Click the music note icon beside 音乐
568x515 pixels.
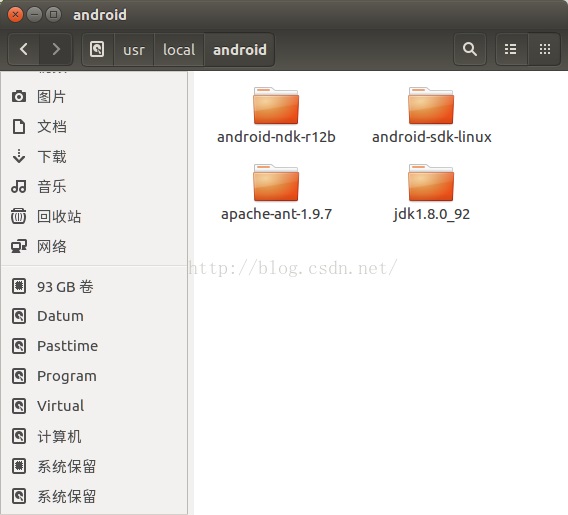tap(19, 187)
